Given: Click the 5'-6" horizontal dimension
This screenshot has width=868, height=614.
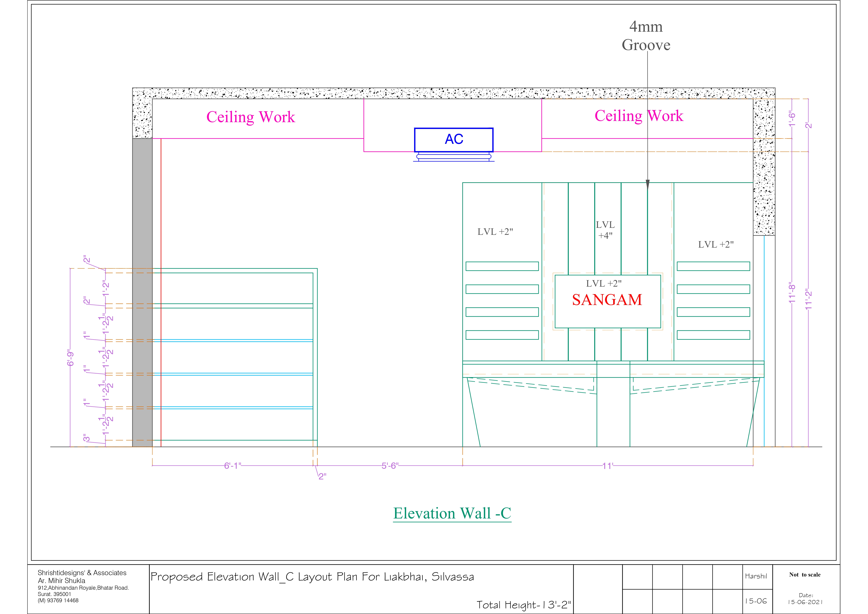Looking at the screenshot, I should (x=390, y=466).
